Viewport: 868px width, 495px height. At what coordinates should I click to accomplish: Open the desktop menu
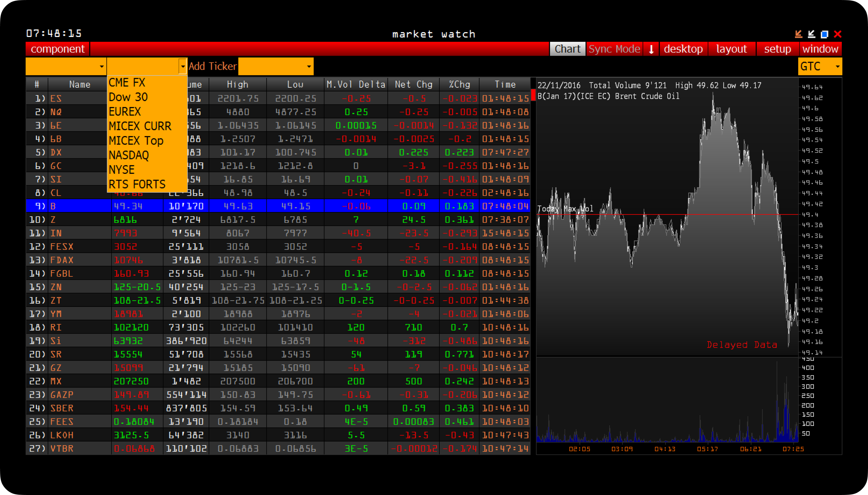[683, 49]
